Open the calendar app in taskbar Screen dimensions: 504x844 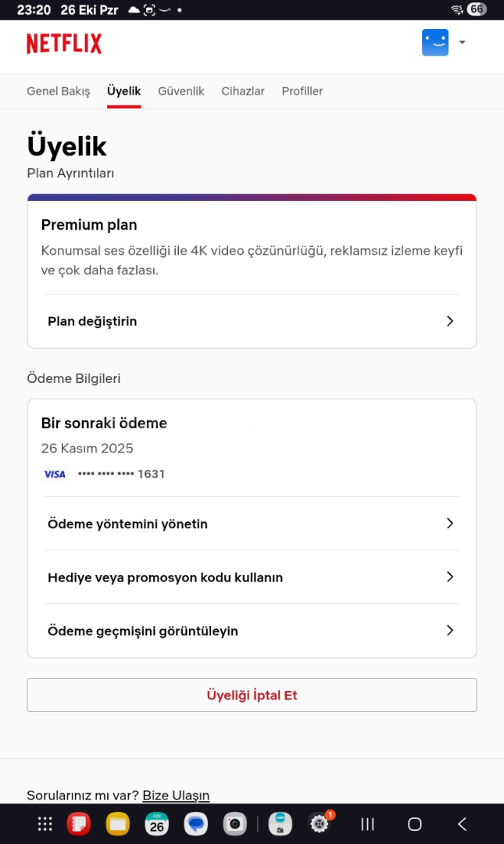157,824
